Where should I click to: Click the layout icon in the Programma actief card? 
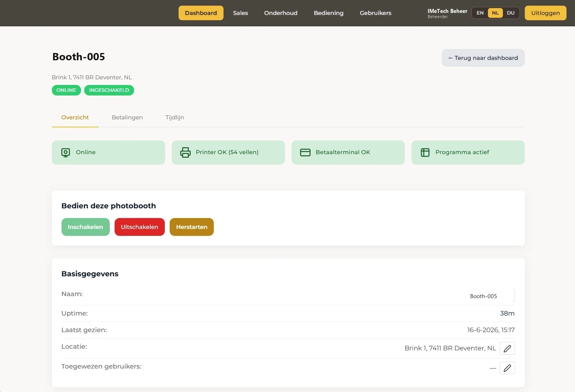pos(425,153)
